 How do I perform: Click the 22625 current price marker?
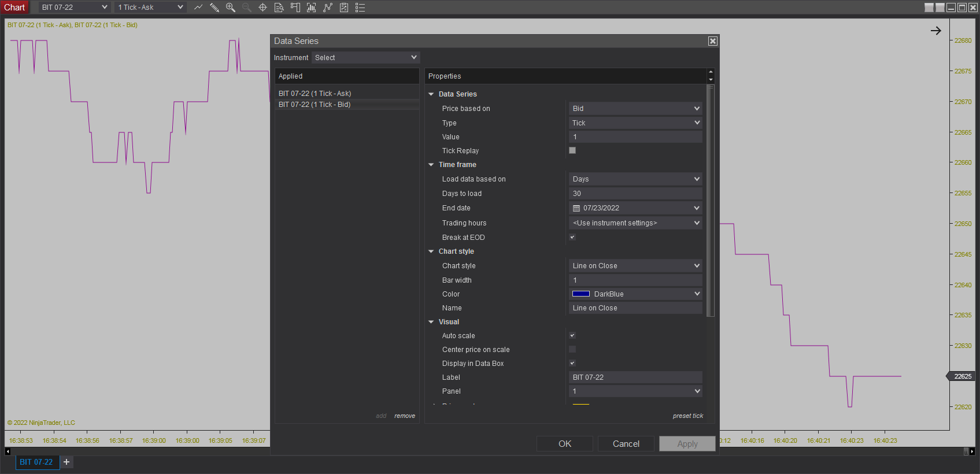tap(962, 376)
